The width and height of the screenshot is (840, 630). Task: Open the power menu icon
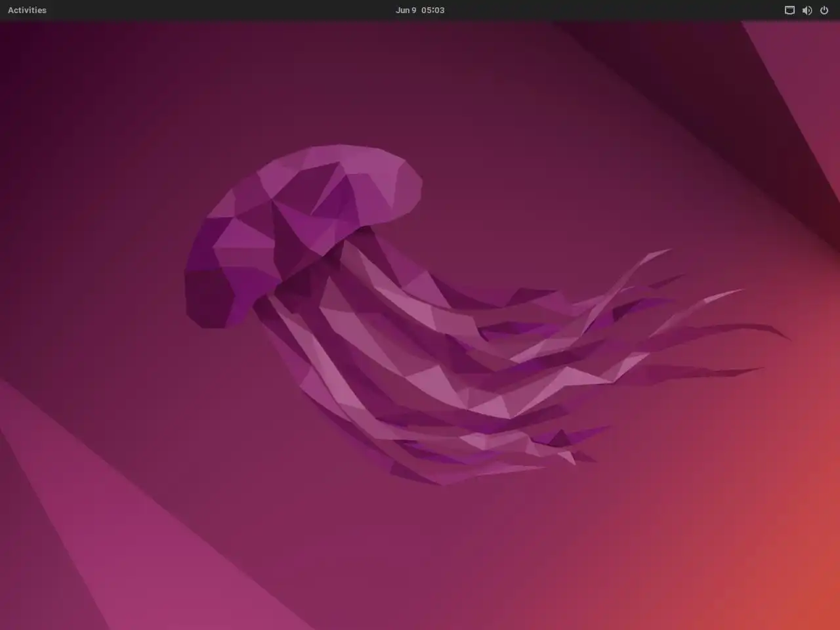coord(824,10)
